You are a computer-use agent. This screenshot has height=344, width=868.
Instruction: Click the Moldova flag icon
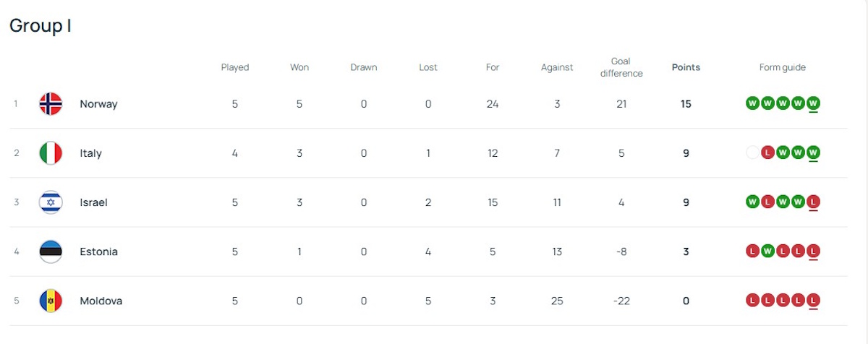click(x=51, y=301)
